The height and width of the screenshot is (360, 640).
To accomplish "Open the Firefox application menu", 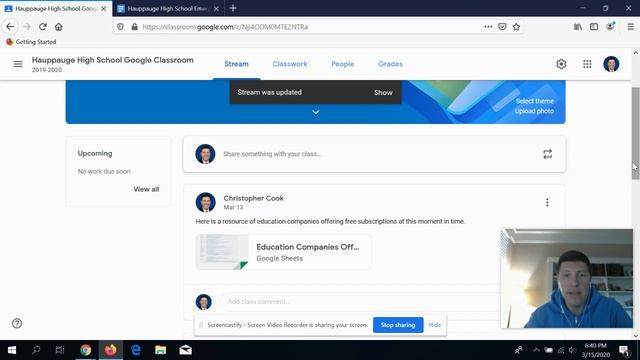I will (x=630, y=27).
